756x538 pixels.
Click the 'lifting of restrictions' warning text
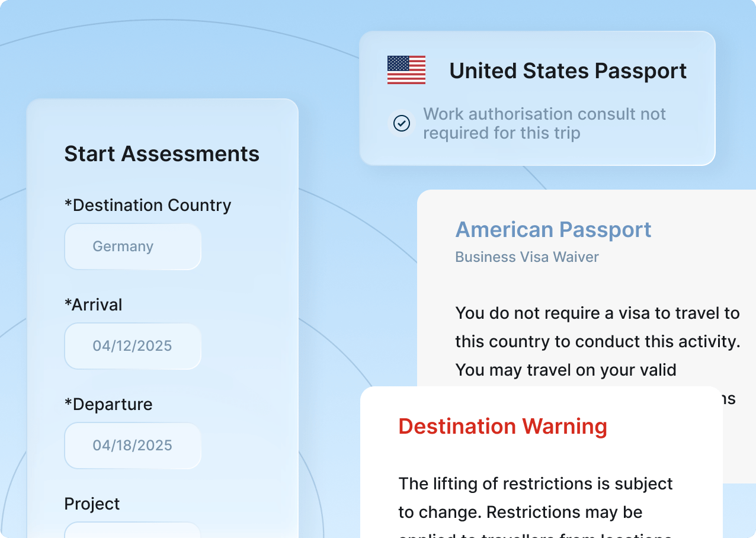[536, 483]
